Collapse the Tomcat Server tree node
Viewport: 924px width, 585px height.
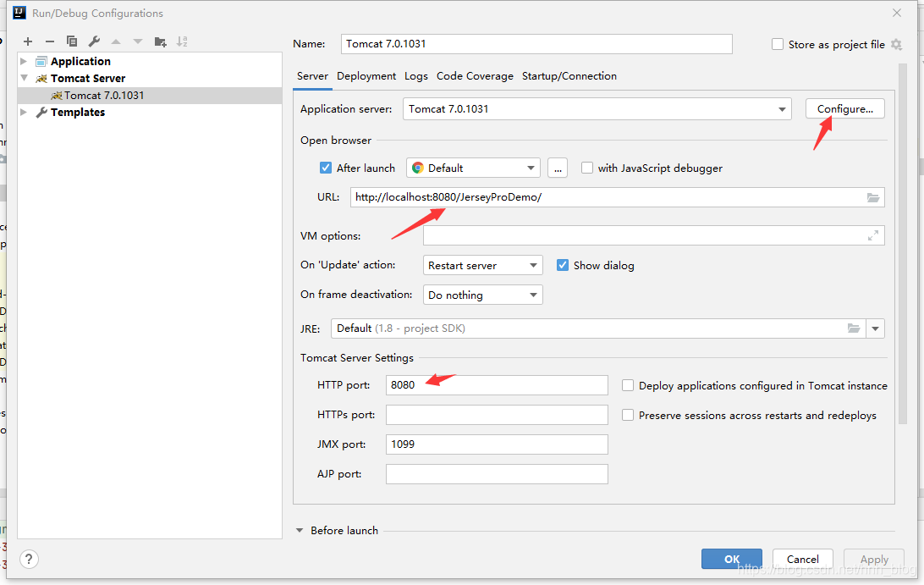pyautogui.click(x=25, y=78)
